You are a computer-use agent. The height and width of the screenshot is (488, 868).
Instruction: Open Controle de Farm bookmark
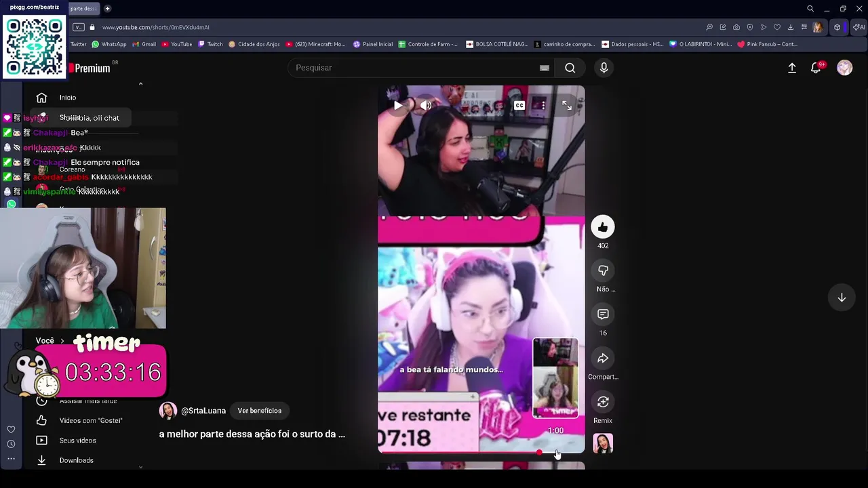pyautogui.click(x=428, y=44)
